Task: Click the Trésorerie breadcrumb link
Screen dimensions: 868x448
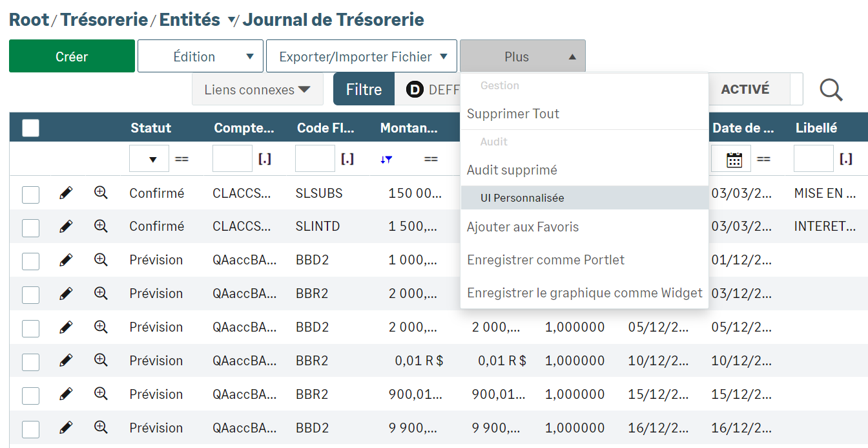Action: [x=104, y=20]
